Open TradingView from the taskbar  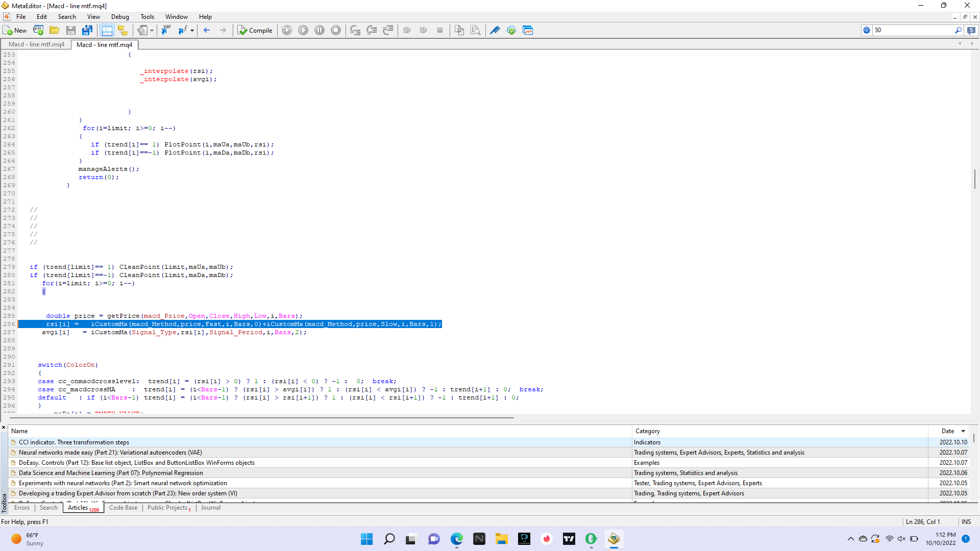(569, 539)
